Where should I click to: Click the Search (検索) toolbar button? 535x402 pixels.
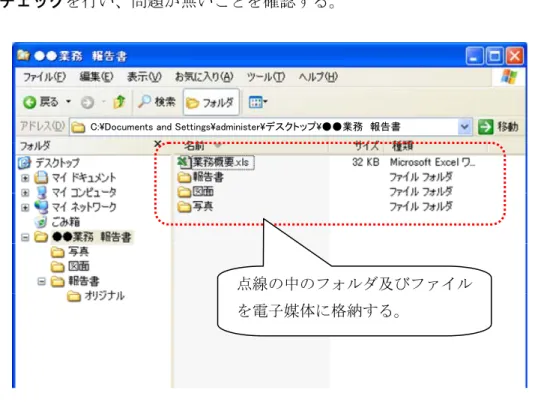157,102
